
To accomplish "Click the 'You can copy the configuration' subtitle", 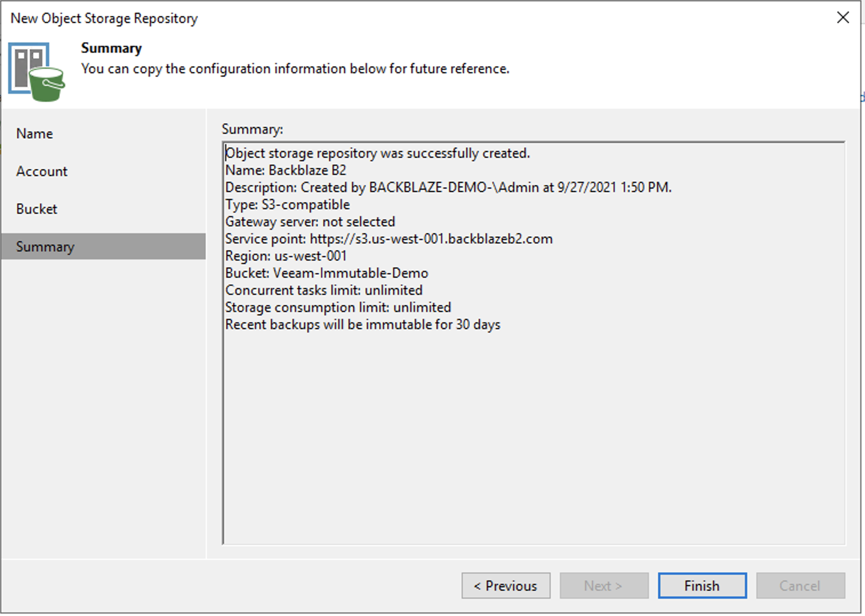I will pos(295,69).
